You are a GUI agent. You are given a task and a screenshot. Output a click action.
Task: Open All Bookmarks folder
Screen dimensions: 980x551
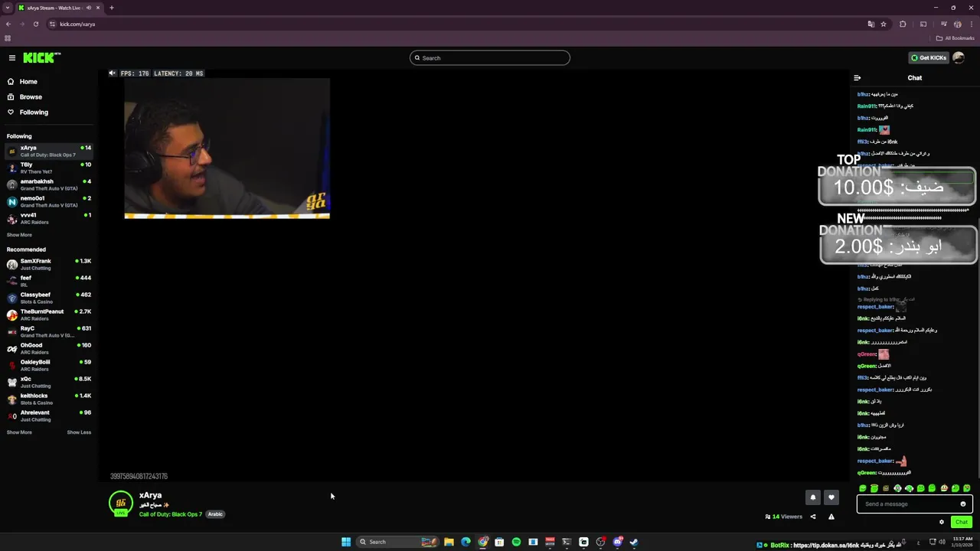955,38
